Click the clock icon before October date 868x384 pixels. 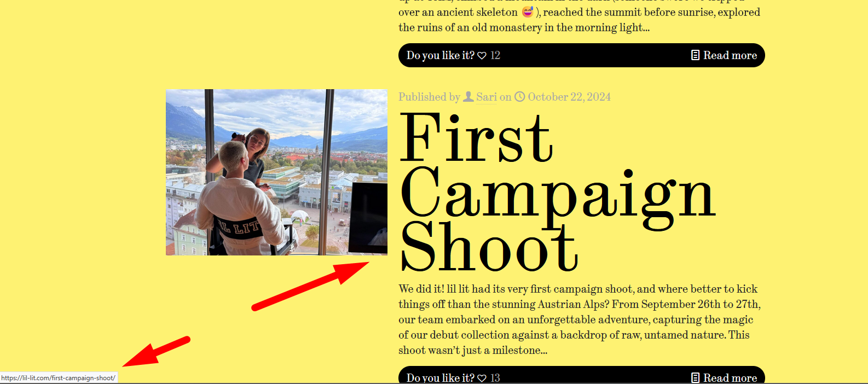520,97
